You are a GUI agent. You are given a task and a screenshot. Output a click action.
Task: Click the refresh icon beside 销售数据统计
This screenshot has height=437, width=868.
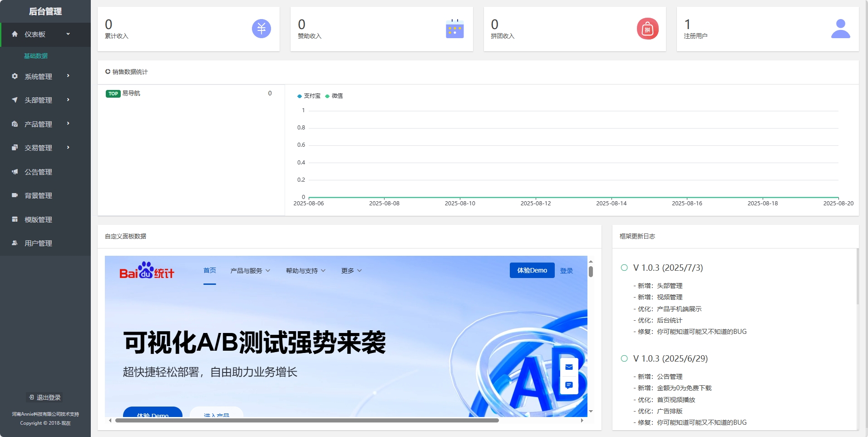click(108, 71)
